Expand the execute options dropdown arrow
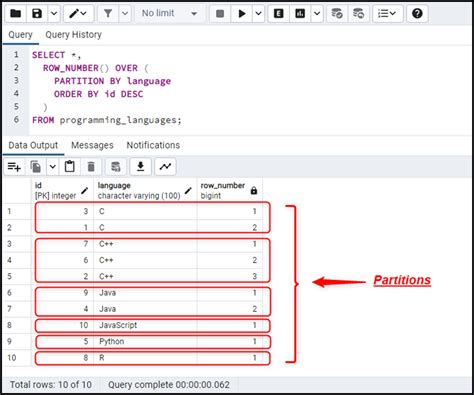The height and width of the screenshot is (395, 474). [258, 14]
